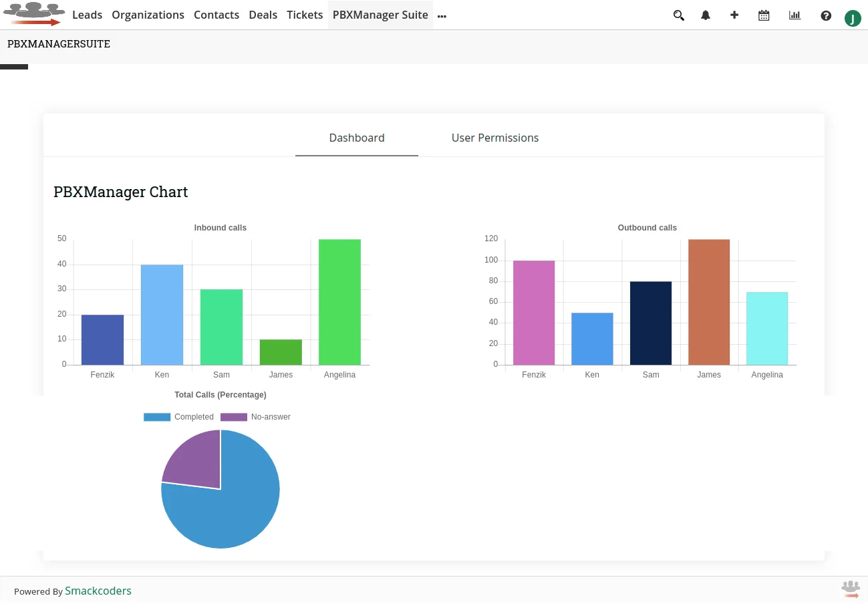Toggle the No-answer legend in the pie chart
Screen dimensions: 868x604
coord(256,416)
